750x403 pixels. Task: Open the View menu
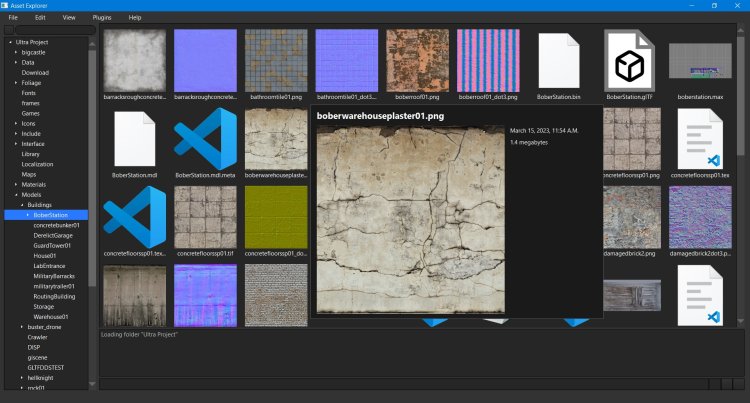[68, 17]
